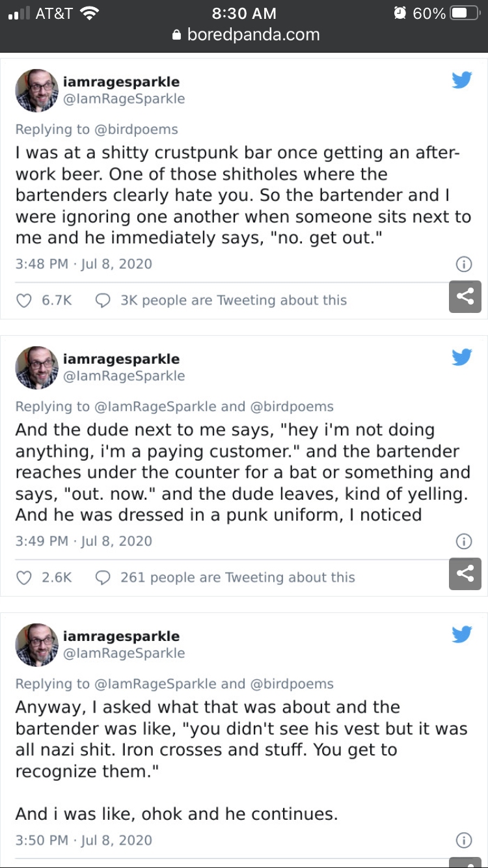The width and height of the screenshot is (488, 868).
Task: Click the Twitter bird icon in third tweet
Action: (x=461, y=634)
